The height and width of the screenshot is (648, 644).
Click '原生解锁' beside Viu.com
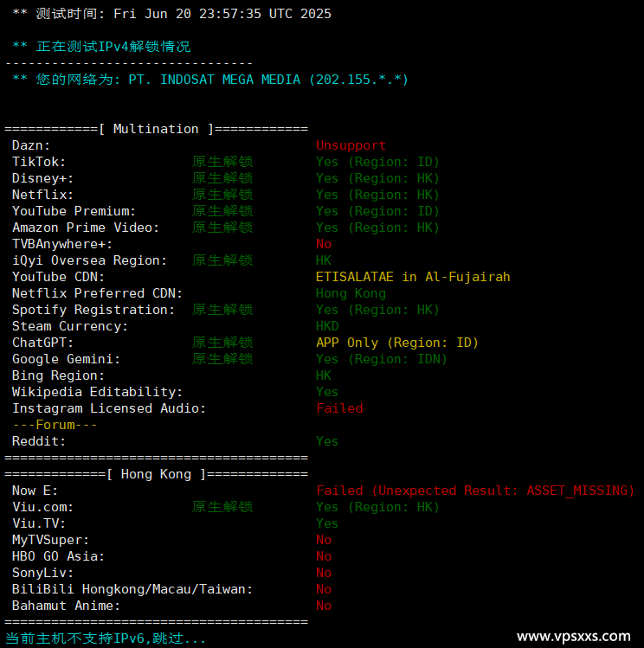coord(222,507)
